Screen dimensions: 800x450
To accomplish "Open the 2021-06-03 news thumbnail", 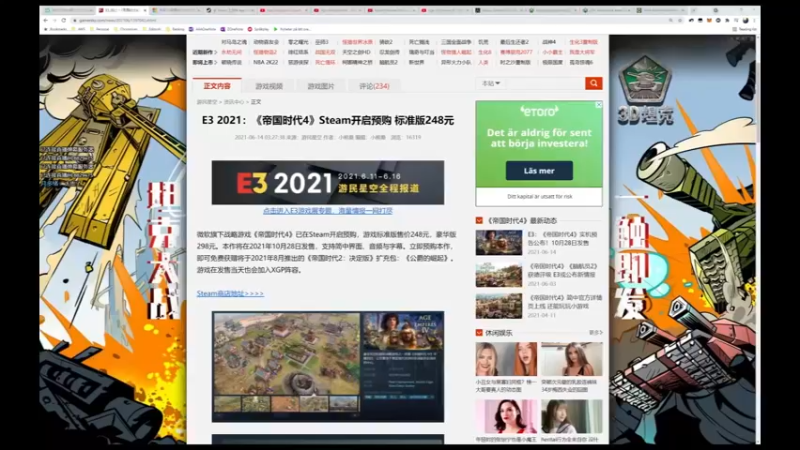I will point(498,274).
